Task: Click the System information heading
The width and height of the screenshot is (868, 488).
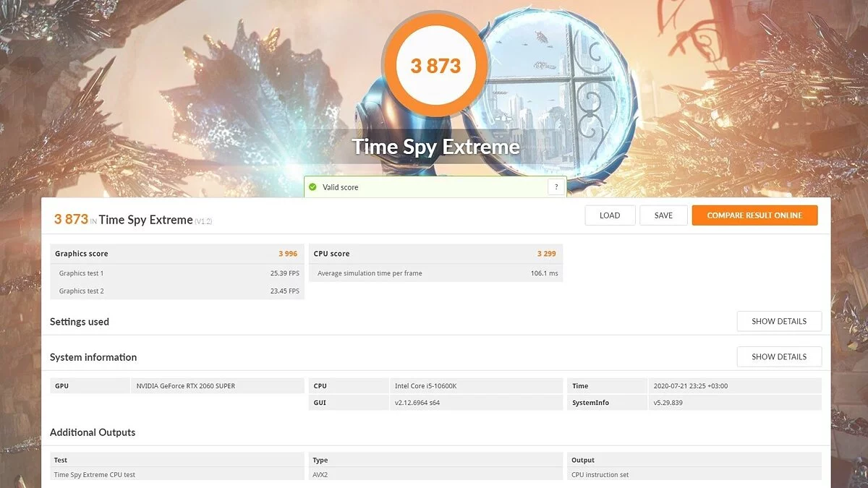Action: click(93, 357)
